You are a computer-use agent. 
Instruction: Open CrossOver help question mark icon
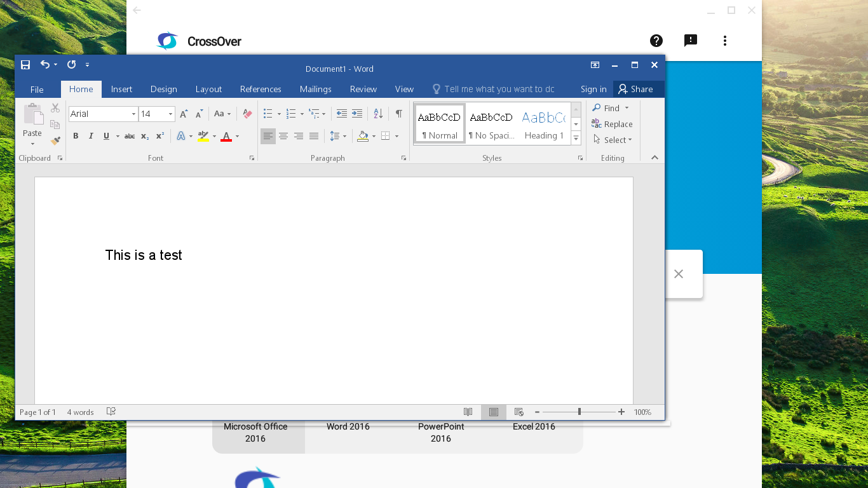coord(656,41)
